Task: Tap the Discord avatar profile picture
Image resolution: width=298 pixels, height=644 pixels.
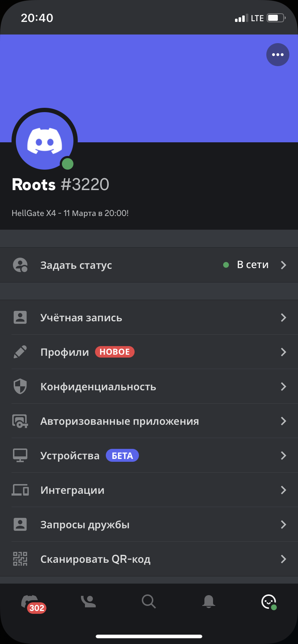Action: tap(45, 141)
